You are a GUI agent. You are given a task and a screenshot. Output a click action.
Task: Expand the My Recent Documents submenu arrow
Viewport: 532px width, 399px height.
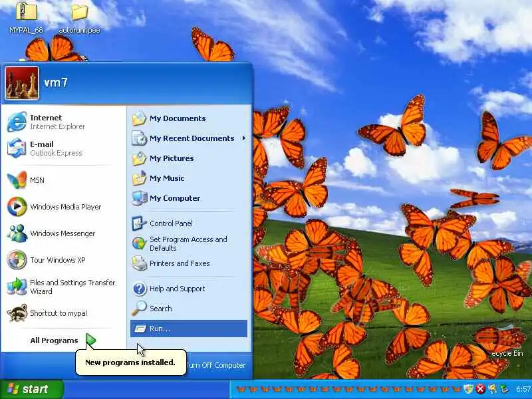point(243,138)
